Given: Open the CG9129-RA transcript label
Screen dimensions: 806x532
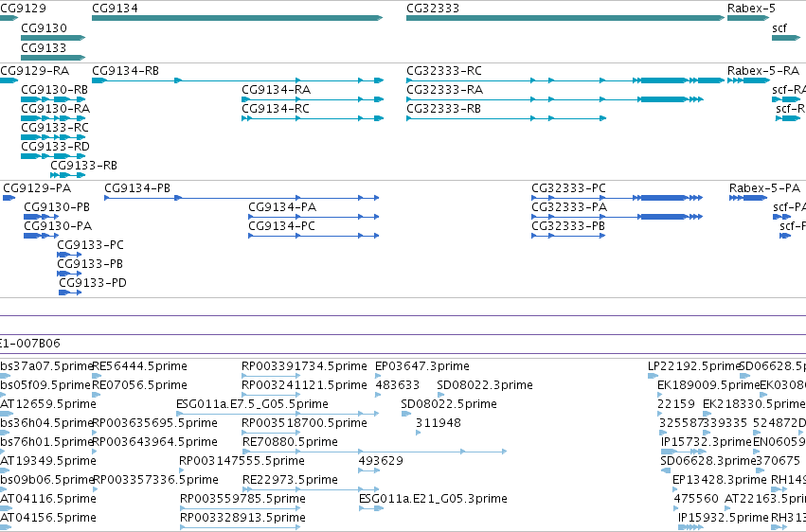Looking at the screenshot, I should (x=34, y=70).
